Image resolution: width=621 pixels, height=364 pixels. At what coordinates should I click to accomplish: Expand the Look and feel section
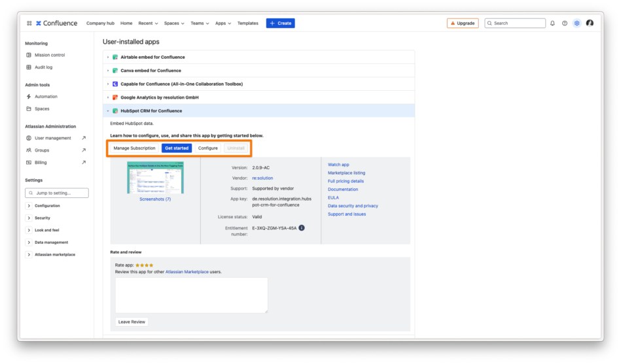point(29,230)
